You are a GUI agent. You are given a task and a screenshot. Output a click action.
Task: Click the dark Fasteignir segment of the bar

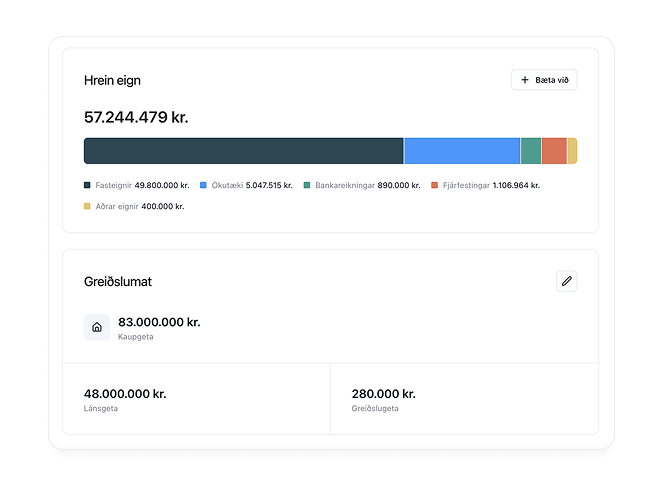point(243,151)
